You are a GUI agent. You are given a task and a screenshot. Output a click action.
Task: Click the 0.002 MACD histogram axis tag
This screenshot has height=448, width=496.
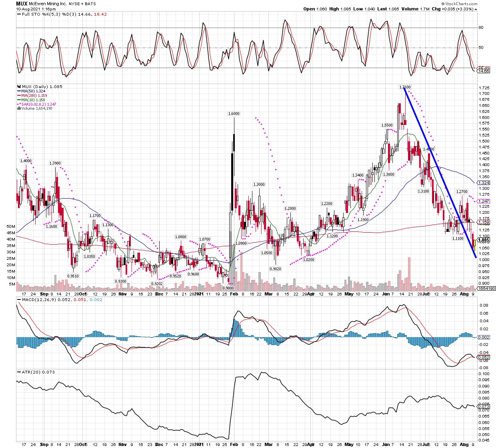[484, 337]
